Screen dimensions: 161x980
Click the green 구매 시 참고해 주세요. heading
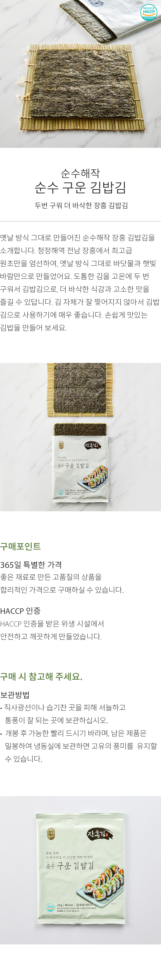coord(41,676)
